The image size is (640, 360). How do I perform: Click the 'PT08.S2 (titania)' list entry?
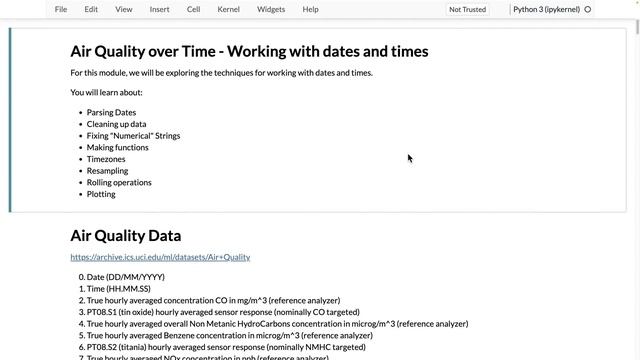point(226,347)
